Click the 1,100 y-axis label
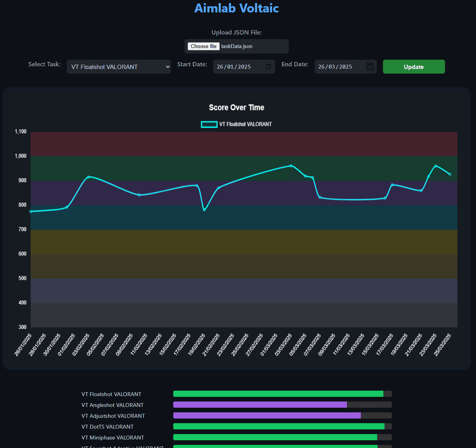The height and width of the screenshot is (448, 476). coord(21,132)
